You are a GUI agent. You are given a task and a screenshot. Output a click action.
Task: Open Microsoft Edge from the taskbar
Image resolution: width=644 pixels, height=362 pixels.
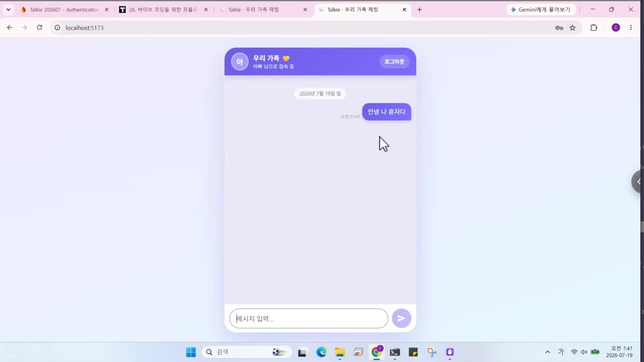pyautogui.click(x=321, y=352)
